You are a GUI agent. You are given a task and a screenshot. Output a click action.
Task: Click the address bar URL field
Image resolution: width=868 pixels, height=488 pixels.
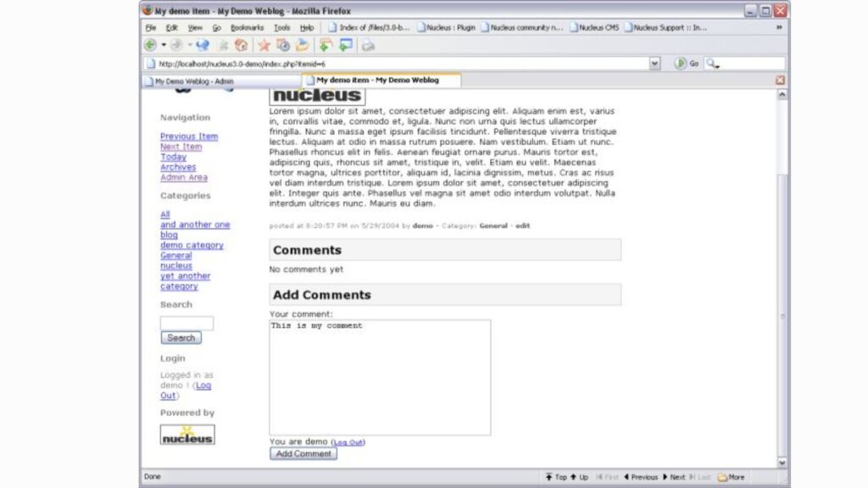click(x=397, y=64)
